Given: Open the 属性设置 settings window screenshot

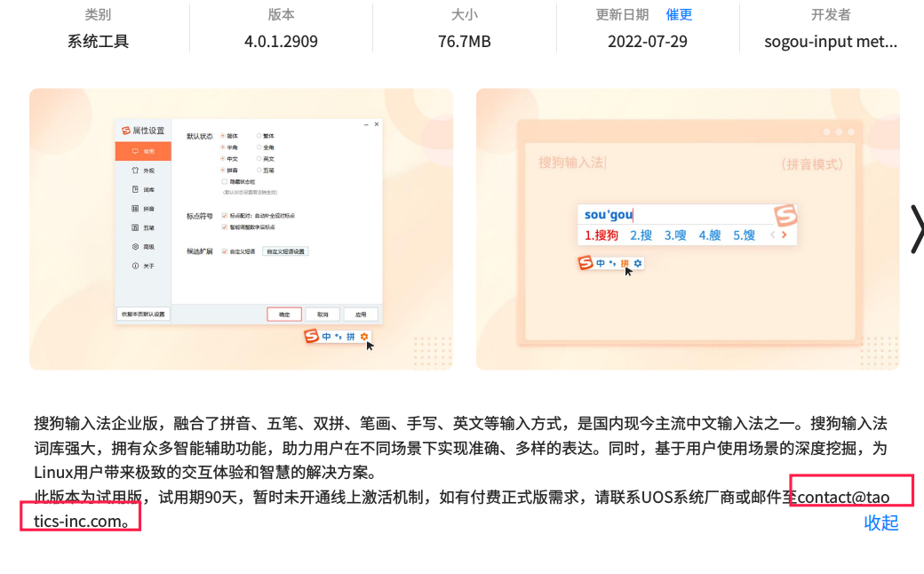Looking at the screenshot, I should 241,229.
